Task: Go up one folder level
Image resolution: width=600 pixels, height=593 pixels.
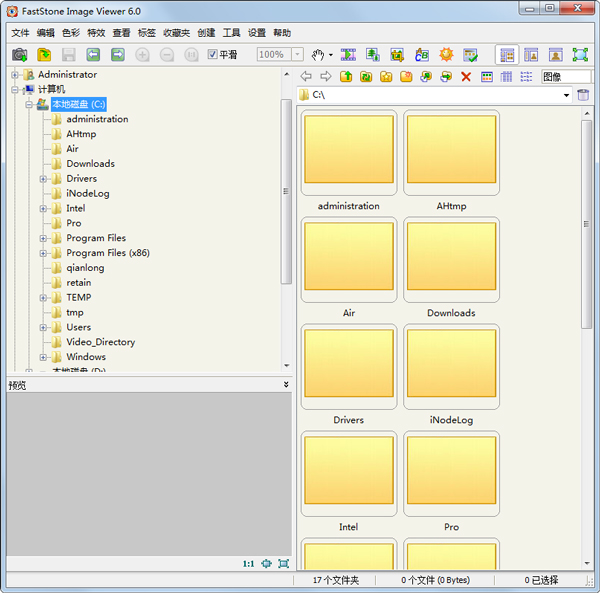Action: (x=346, y=77)
